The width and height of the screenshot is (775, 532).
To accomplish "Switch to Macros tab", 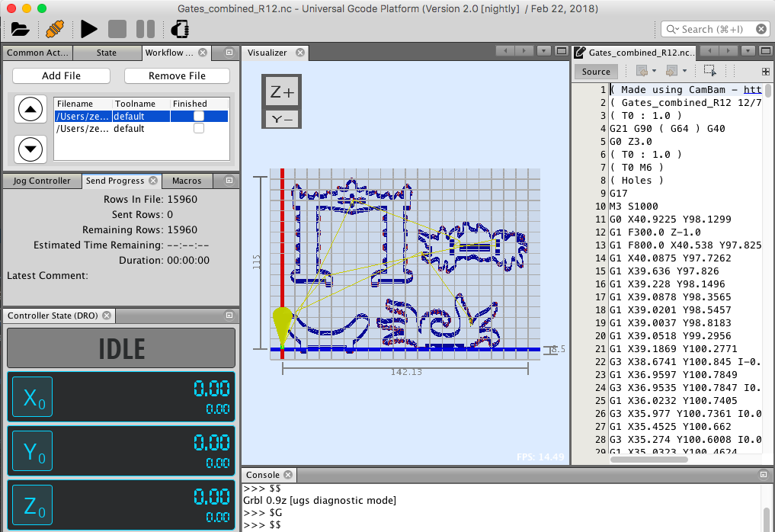I will (187, 181).
